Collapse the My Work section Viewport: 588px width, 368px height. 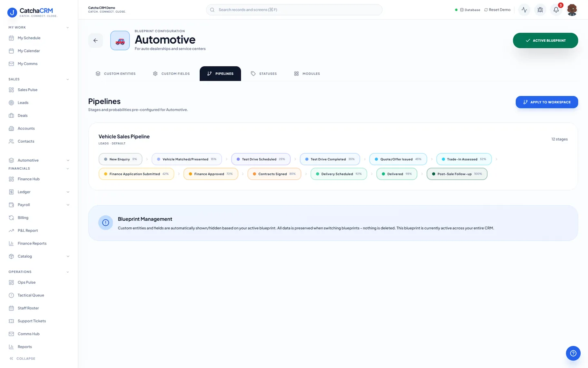(68, 27)
